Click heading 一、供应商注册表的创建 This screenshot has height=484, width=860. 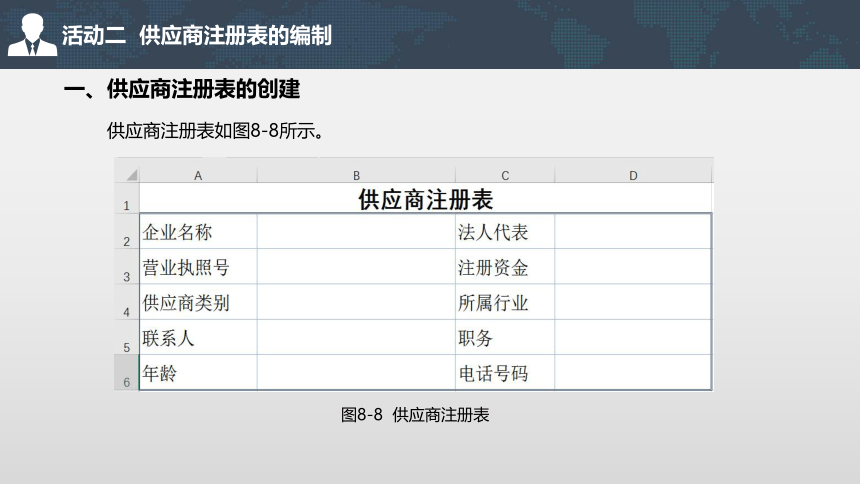point(182,89)
